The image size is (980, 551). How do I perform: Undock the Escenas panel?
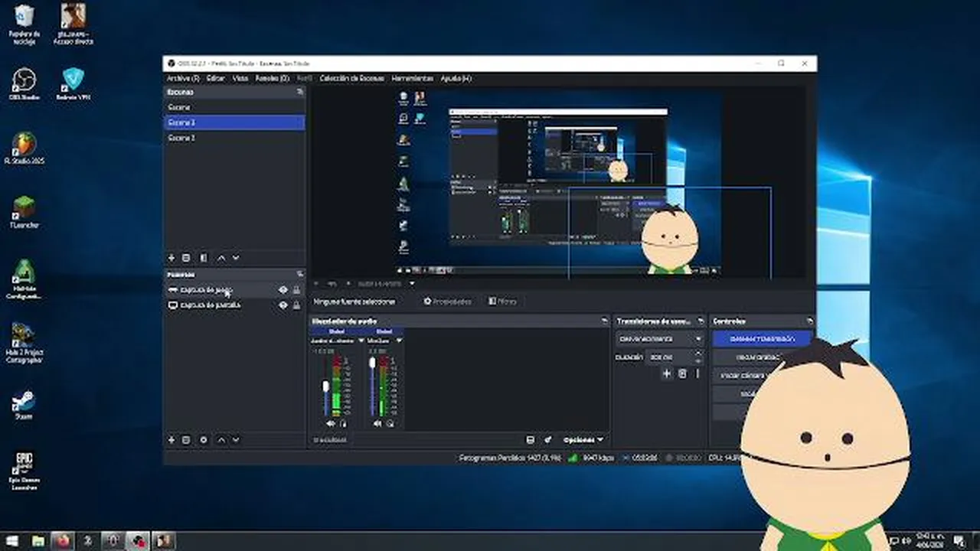[300, 92]
